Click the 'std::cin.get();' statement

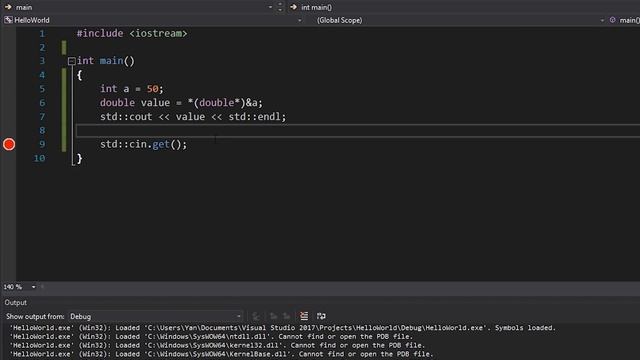143,144
